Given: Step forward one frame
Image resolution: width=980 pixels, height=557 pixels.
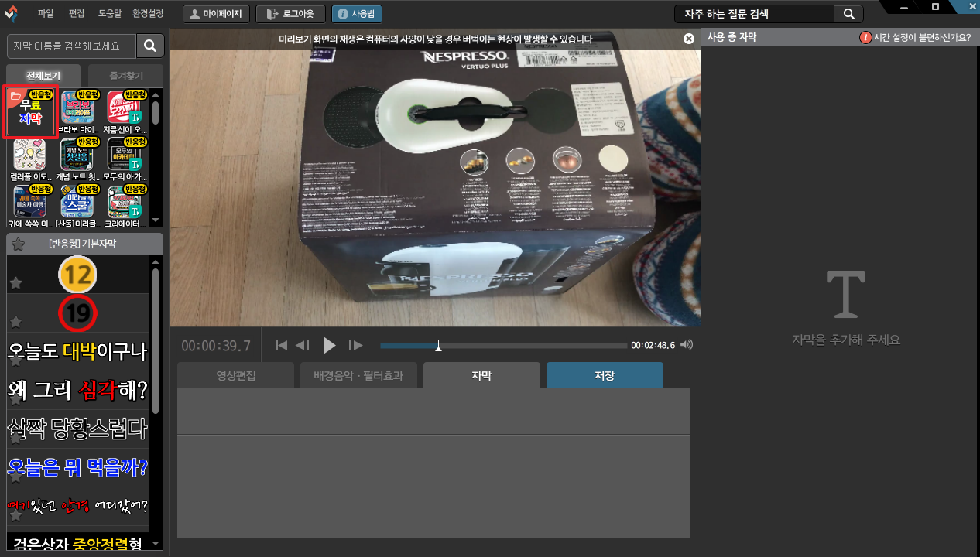Looking at the screenshot, I should (x=356, y=345).
